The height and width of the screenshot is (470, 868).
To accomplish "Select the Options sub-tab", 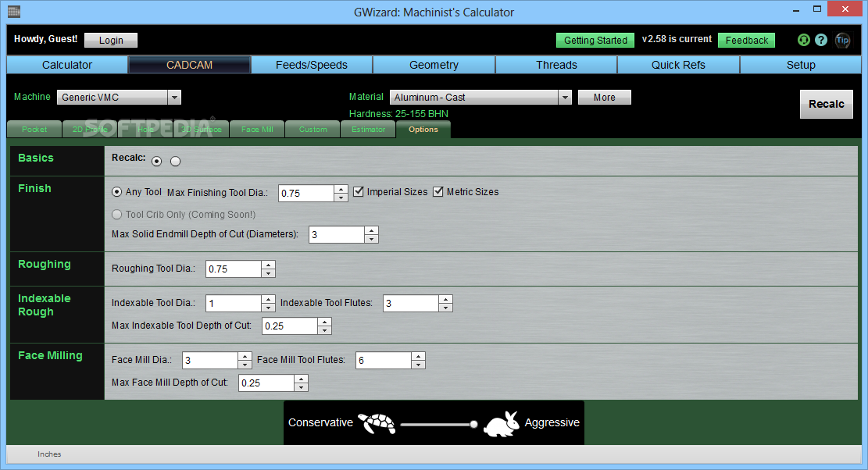I will click(423, 130).
